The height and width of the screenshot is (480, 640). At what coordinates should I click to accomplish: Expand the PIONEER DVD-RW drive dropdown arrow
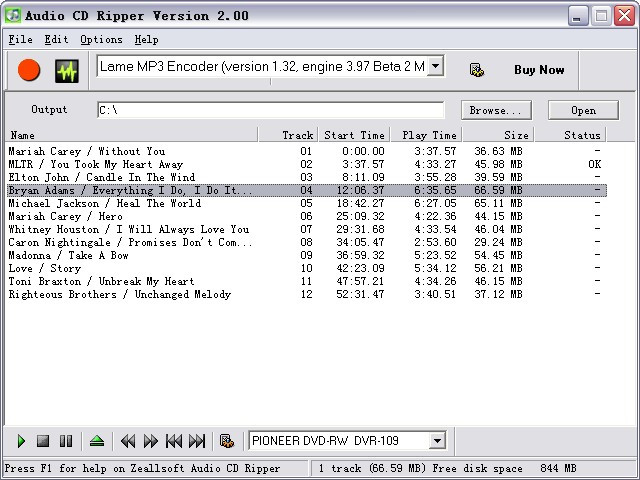437,441
